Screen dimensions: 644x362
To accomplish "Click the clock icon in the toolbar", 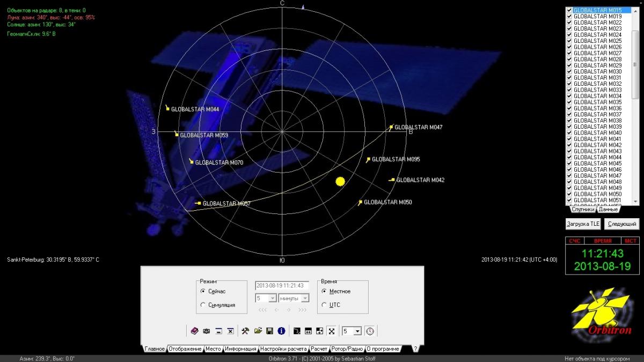I will pos(370,331).
